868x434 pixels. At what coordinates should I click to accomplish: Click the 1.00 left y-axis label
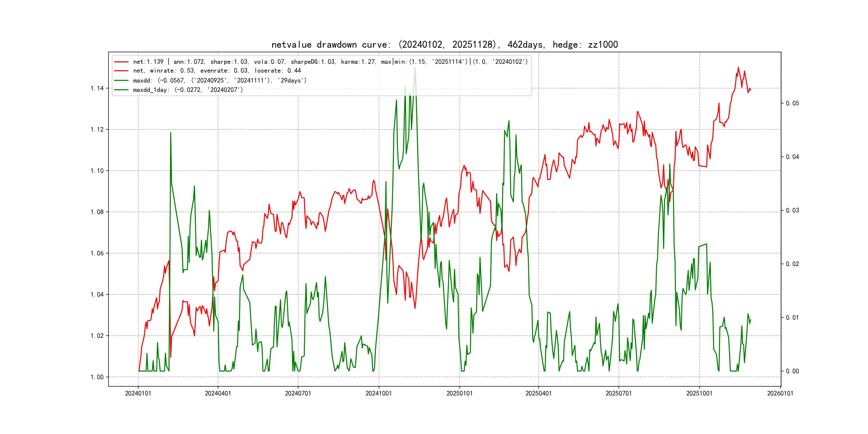pos(97,377)
